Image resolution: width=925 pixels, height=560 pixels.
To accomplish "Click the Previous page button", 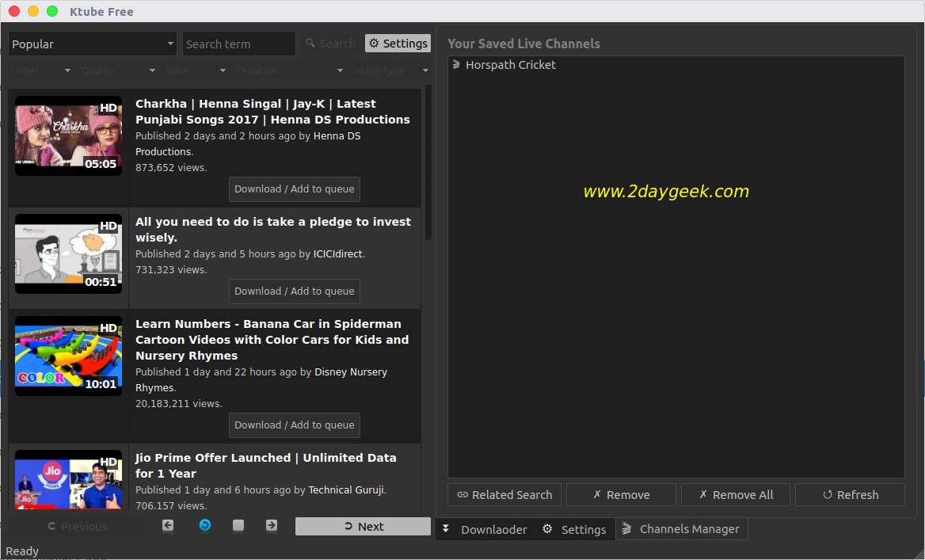I will (x=77, y=527).
